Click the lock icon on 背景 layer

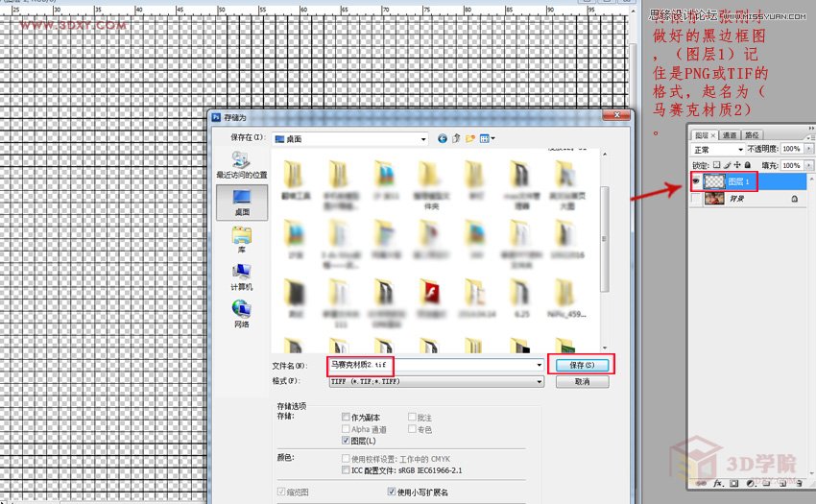(x=795, y=199)
